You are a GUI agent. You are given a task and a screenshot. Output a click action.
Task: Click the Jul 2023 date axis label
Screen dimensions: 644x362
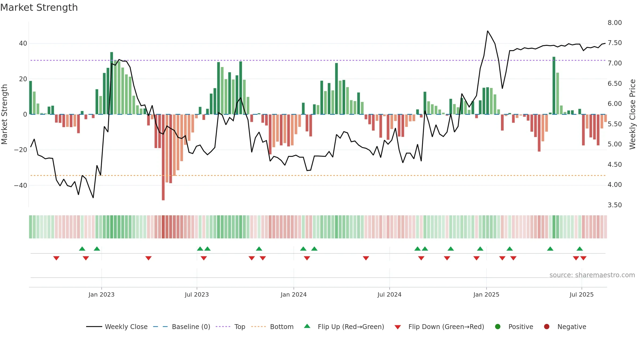coord(197,294)
